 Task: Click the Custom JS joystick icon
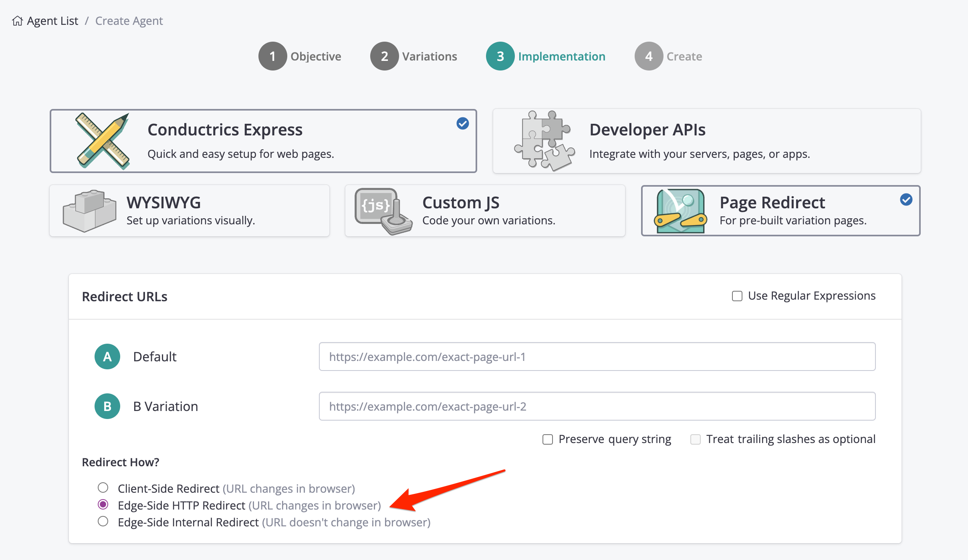383,211
